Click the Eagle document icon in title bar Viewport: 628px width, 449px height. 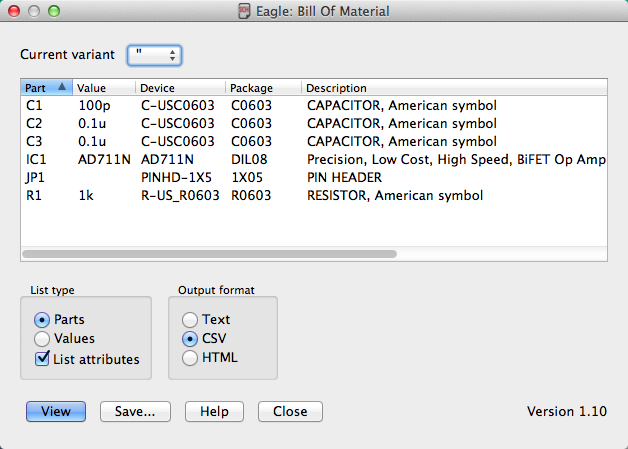243,12
